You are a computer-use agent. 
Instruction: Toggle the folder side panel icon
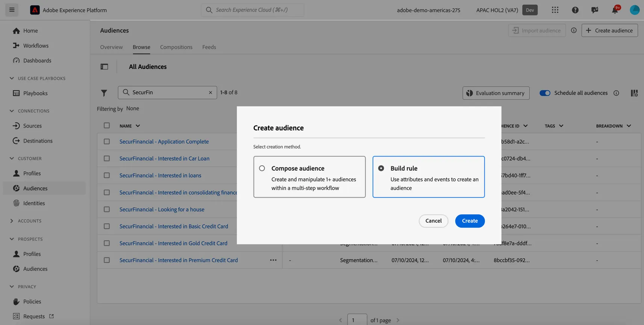[104, 67]
